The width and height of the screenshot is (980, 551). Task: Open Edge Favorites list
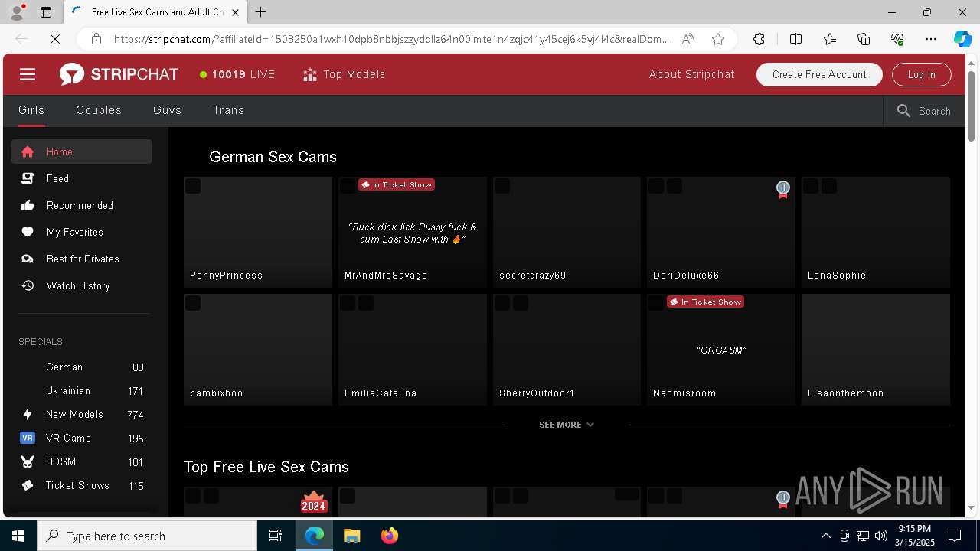(830, 39)
